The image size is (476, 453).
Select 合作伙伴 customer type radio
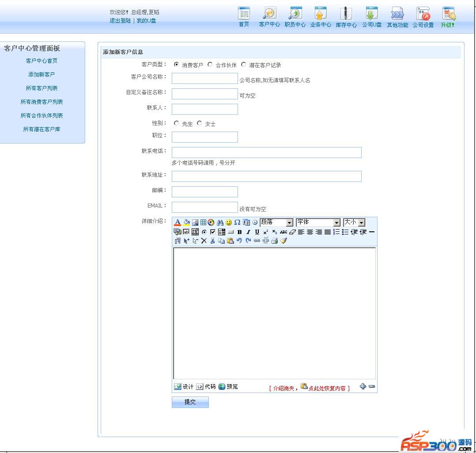[210, 64]
